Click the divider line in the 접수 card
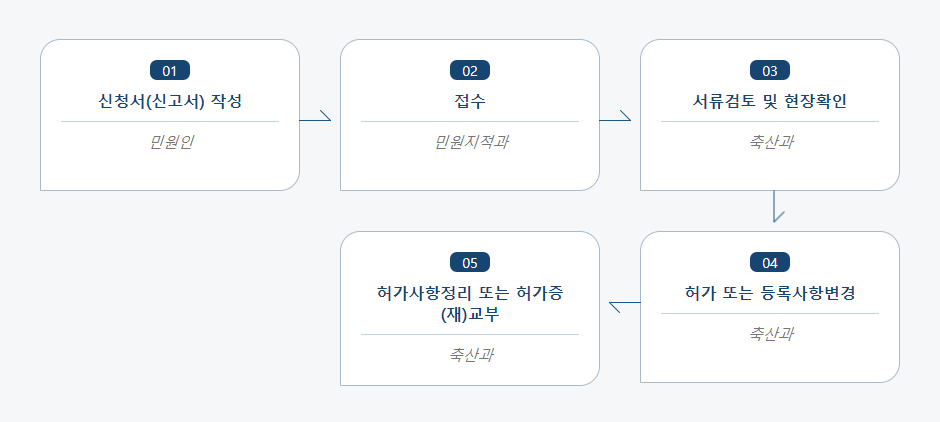The width and height of the screenshot is (940, 422). [470, 122]
